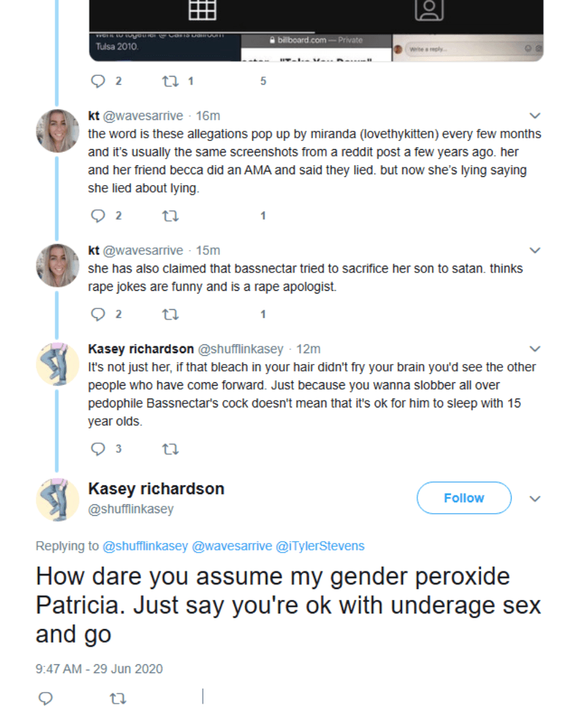The height and width of the screenshot is (728, 578).
Task: Click the grid icon in top image
Action: 201,9
